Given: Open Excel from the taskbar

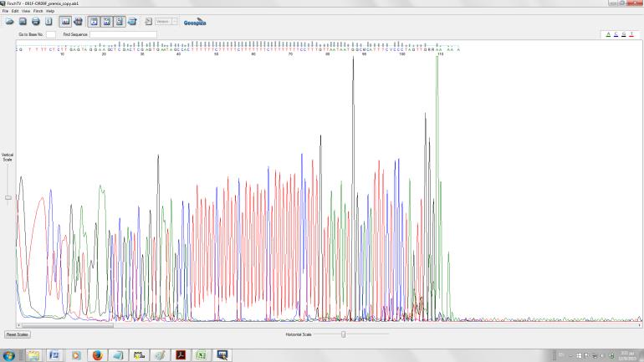Looking at the screenshot, I should 202,355.
